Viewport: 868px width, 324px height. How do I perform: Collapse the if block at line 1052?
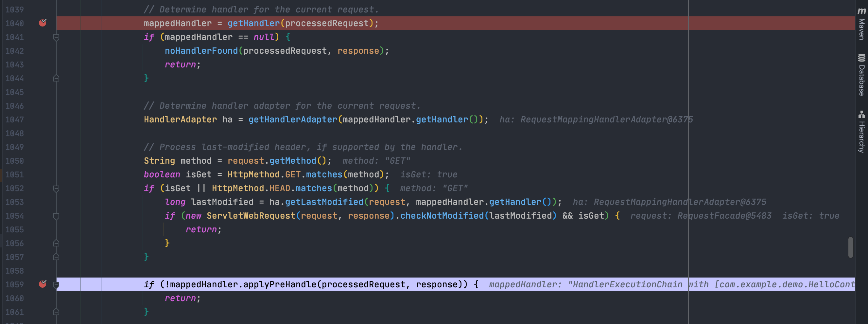56,188
